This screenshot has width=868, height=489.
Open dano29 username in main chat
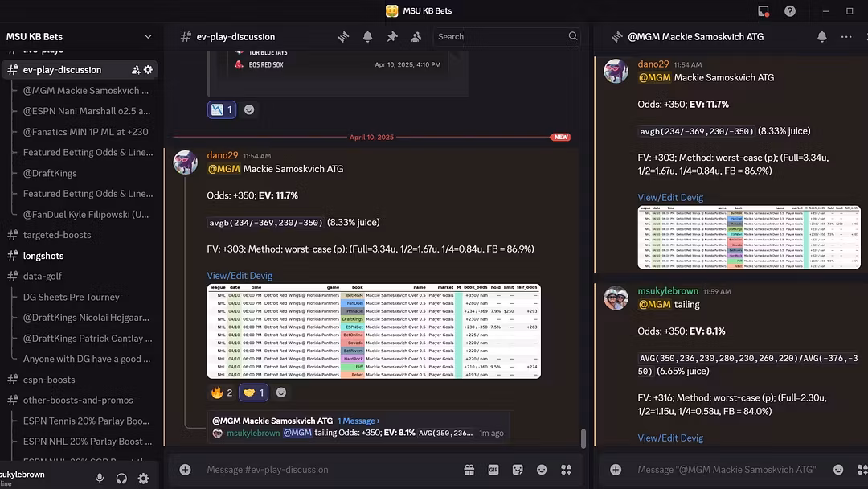tap(223, 155)
